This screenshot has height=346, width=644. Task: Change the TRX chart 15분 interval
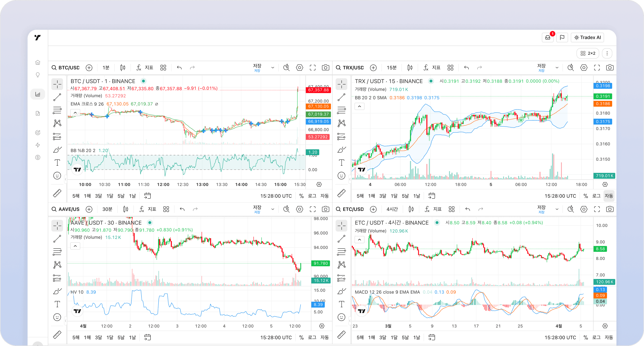click(x=392, y=68)
